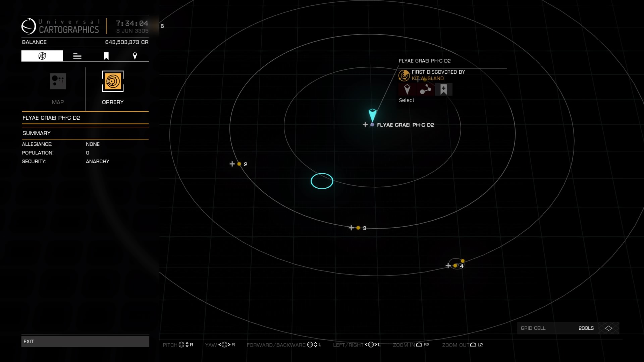Image resolution: width=644 pixels, height=362 pixels.
Task: Select the Orrery view icon
Action: pos(113,81)
